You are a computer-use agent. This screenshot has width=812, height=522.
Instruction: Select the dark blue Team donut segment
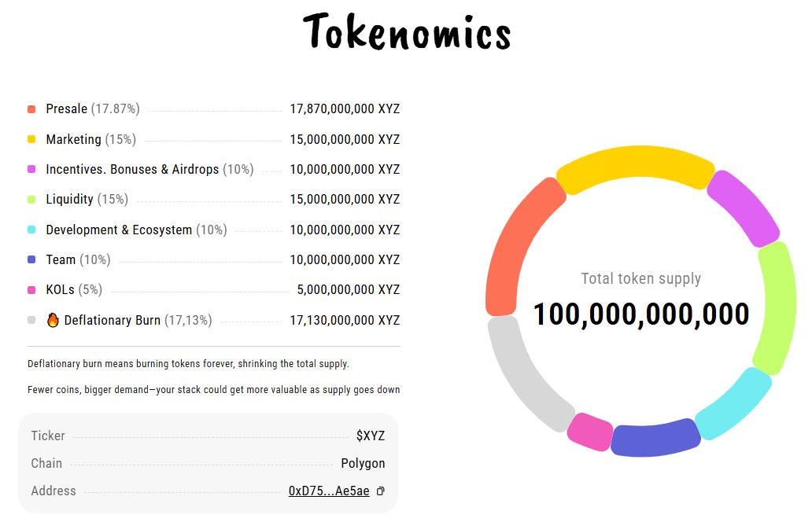[x=655, y=439]
